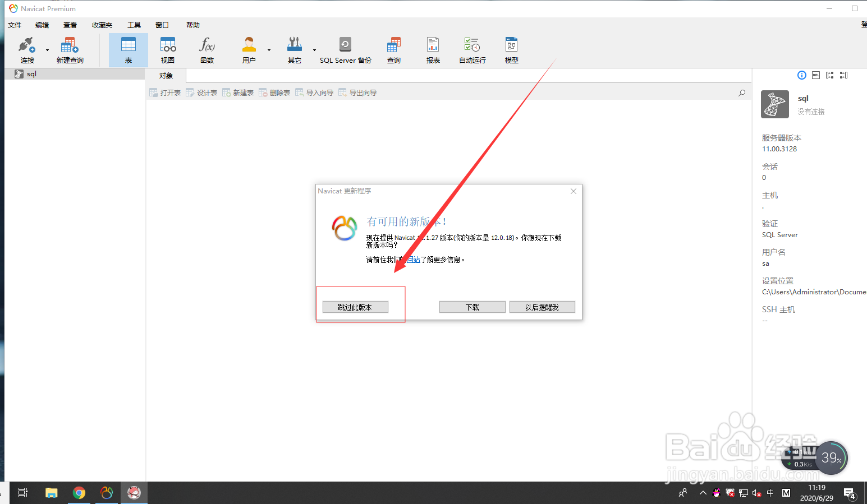Open the Tools (工具) menu

[x=134, y=25]
